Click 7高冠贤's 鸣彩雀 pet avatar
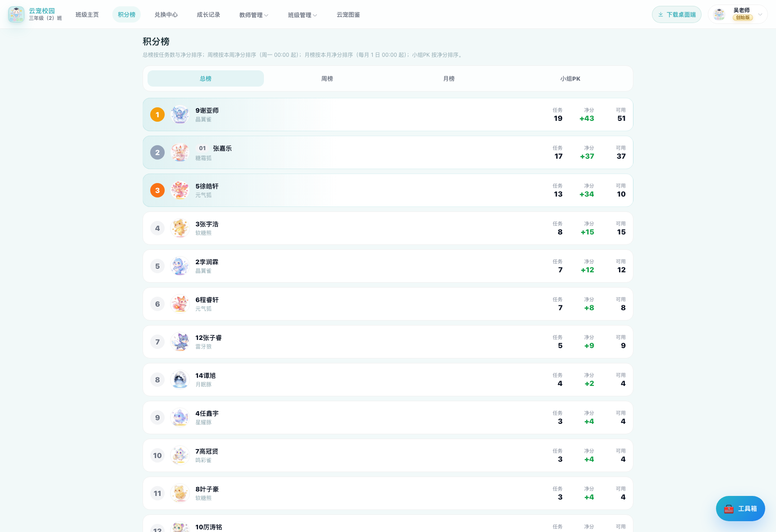 point(180,455)
